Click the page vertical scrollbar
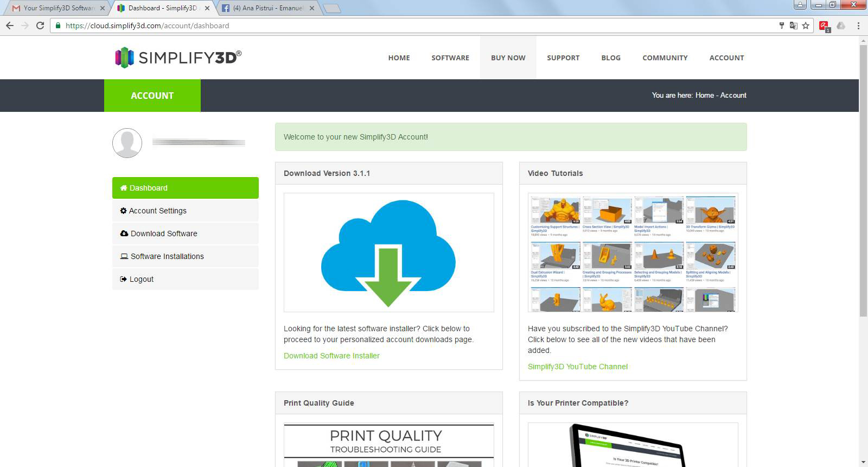 point(863,180)
